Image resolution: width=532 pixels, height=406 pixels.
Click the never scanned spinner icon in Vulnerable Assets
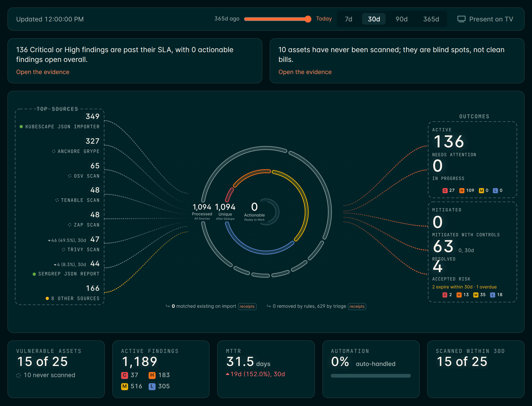[x=18, y=375]
